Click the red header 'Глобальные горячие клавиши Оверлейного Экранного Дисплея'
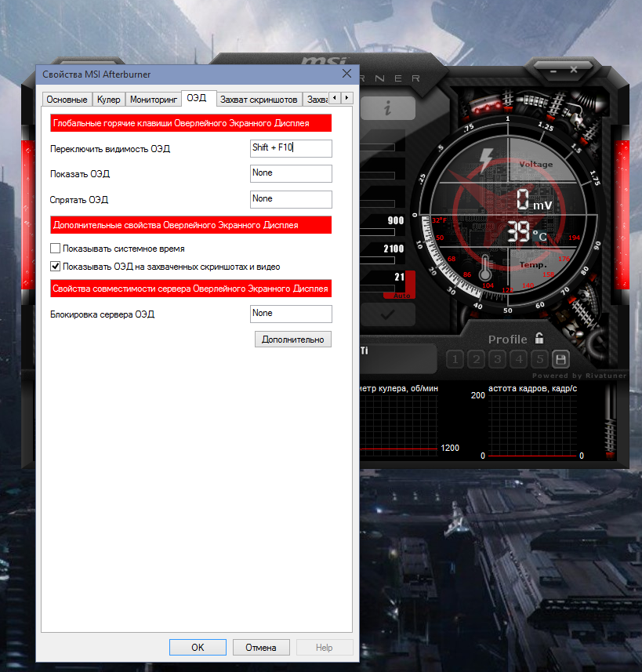This screenshot has height=672, width=642. click(x=190, y=123)
